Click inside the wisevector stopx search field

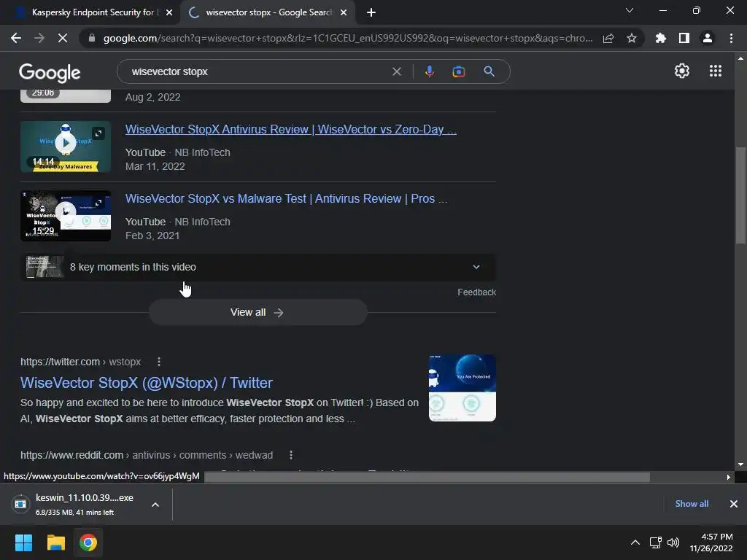[258, 71]
